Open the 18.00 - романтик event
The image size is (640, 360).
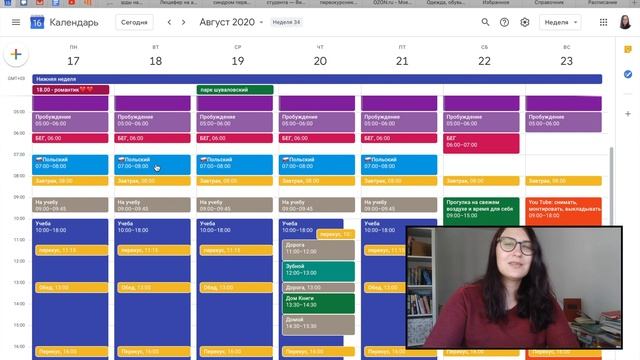(x=71, y=90)
